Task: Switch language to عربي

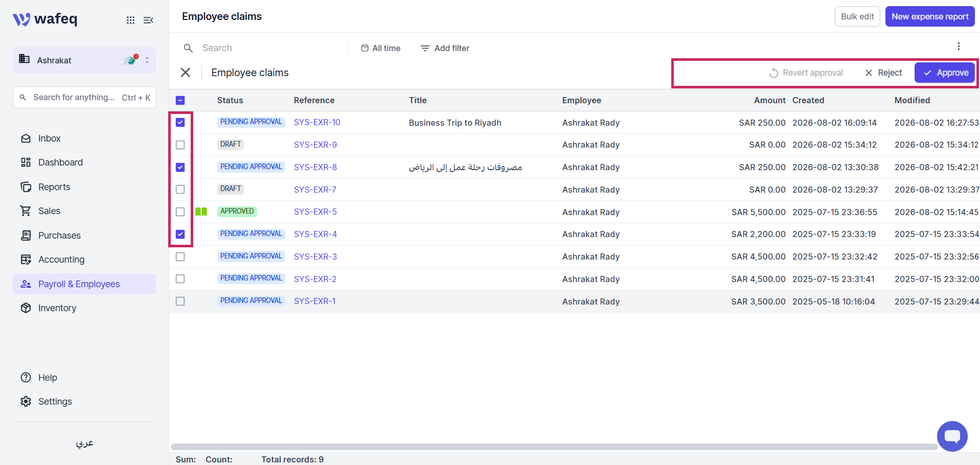Action: 84,443
